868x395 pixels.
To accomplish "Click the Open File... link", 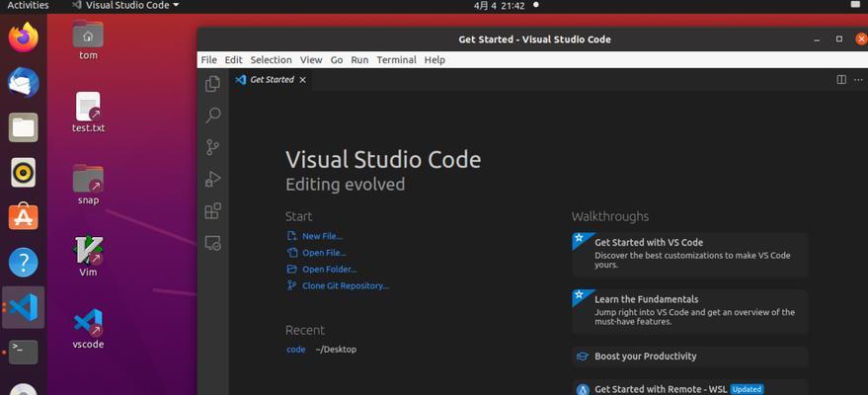I will pyautogui.click(x=324, y=253).
